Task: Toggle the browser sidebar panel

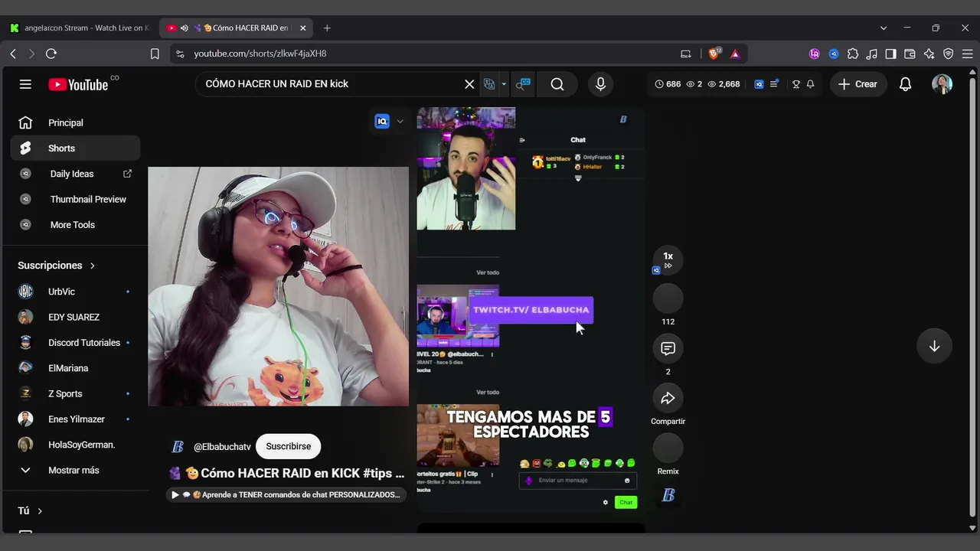Action: pos(890,54)
